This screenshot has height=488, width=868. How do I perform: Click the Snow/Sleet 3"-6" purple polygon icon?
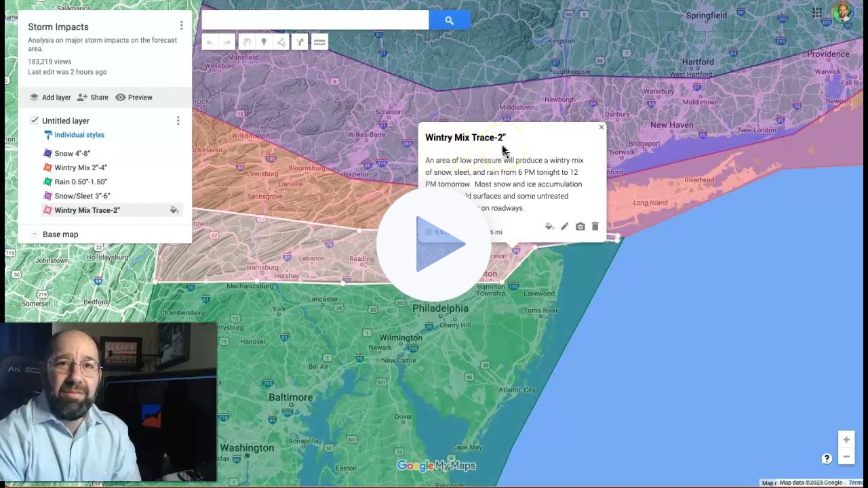47,196
